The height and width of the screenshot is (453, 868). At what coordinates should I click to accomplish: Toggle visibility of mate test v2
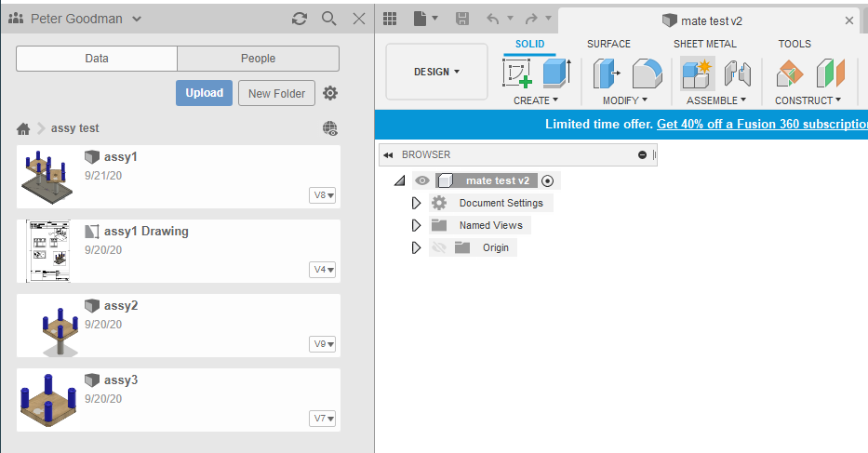[421, 180]
